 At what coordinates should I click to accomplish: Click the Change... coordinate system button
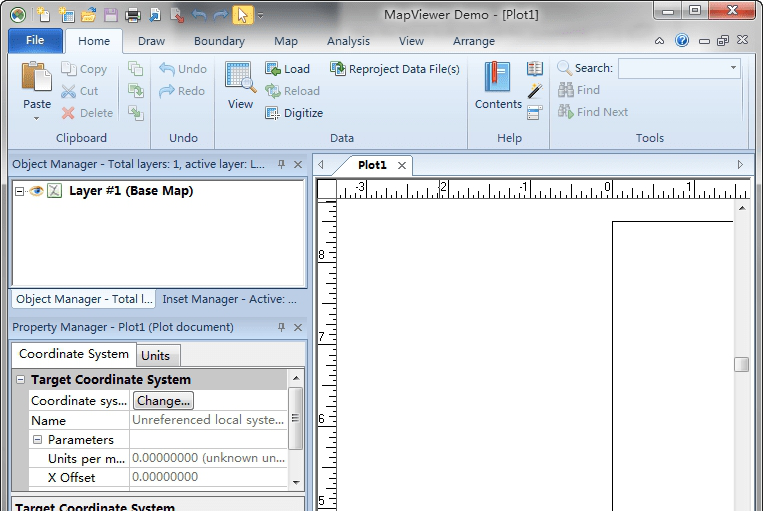[163, 400]
